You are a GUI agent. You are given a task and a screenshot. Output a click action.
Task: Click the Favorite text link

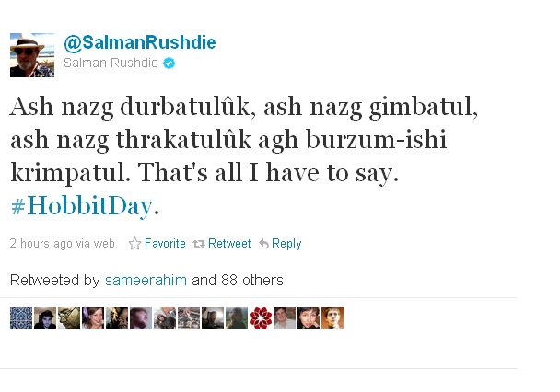coord(165,244)
